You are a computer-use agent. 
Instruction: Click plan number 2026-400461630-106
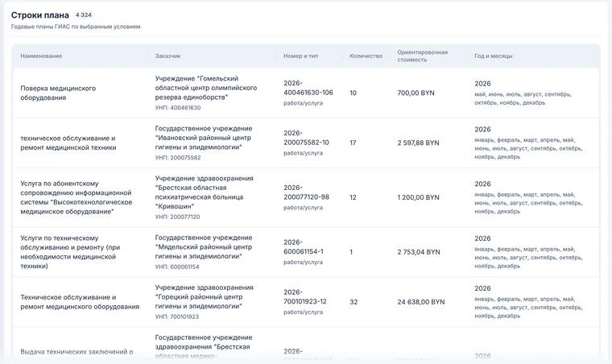click(x=308, y=88)
